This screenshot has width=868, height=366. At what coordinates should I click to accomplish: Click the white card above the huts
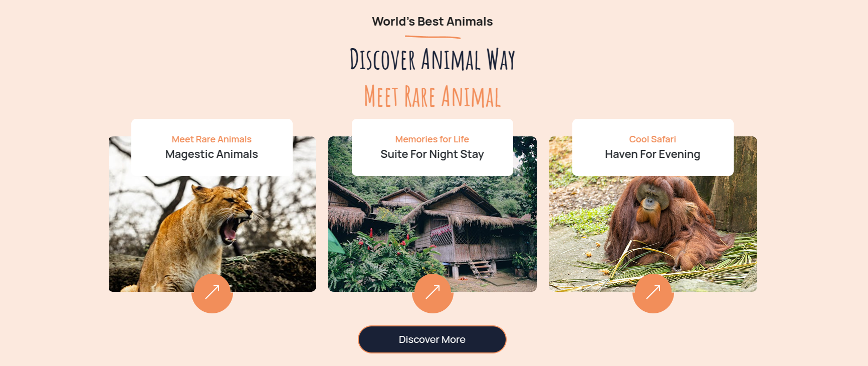click(x=432, y=147)
